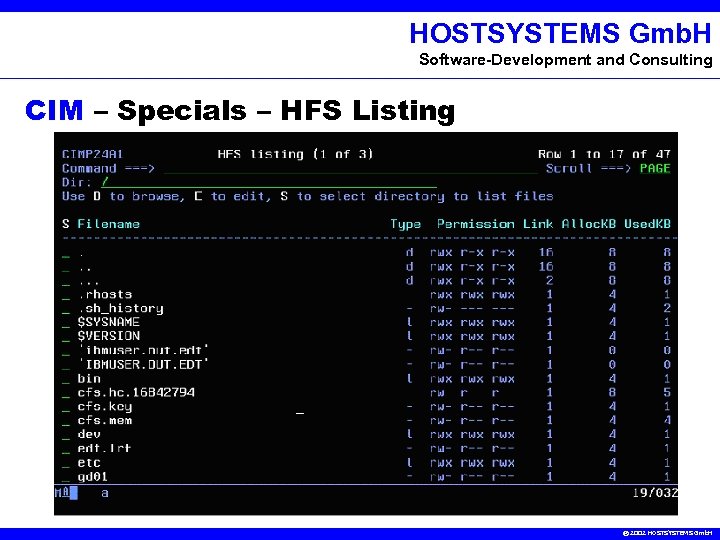The width and height of the screenshot is (720, 540).
Task: Click the S selection field beside etc
Action: (66, 463)
